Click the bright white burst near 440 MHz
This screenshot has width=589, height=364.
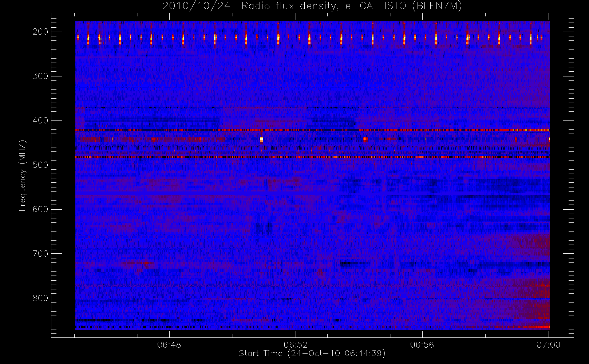(x=261, y=139)
